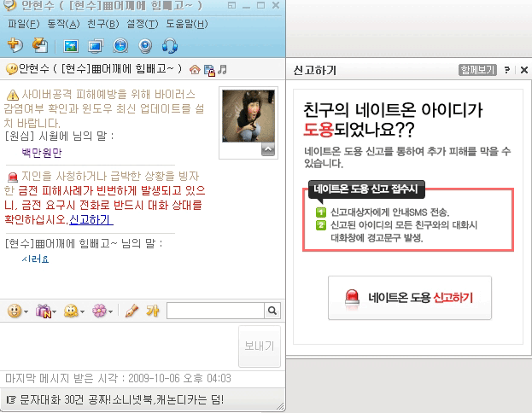Click 네이트온 도용 신고하기 button
The height and width of the screenshot is (413, 532).
[410, 298]
